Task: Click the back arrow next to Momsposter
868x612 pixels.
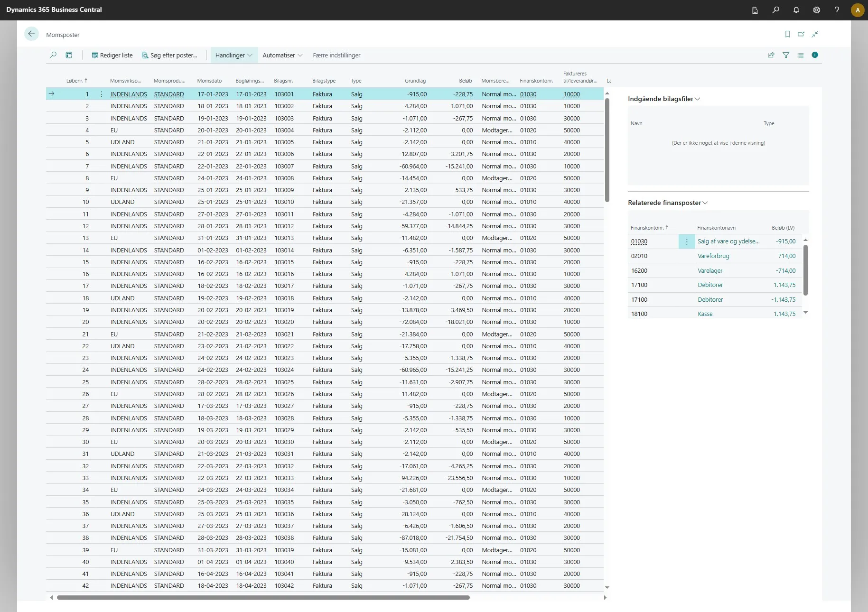Action: pyautogui.click(x=31, y=34)
